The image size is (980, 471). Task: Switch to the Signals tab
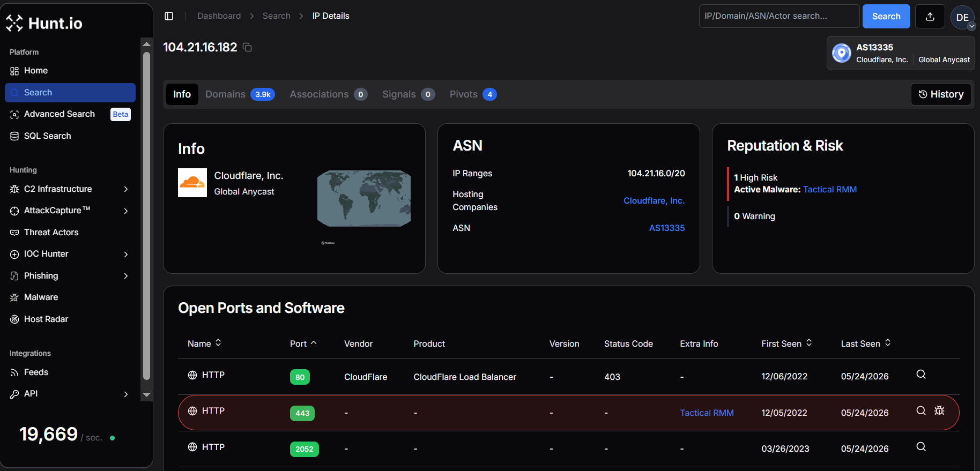408,94
